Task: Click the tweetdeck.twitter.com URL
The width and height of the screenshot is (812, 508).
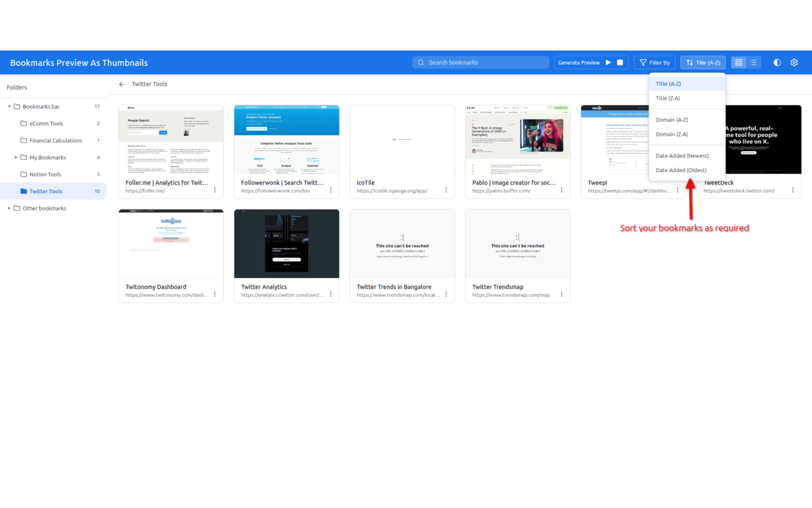Action: 739,190
